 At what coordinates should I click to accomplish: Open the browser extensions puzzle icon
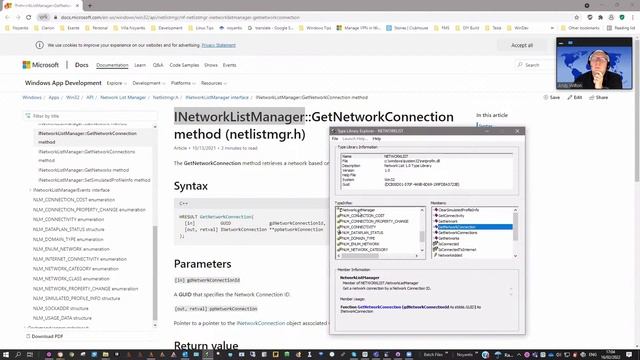[x=600, y=17]
